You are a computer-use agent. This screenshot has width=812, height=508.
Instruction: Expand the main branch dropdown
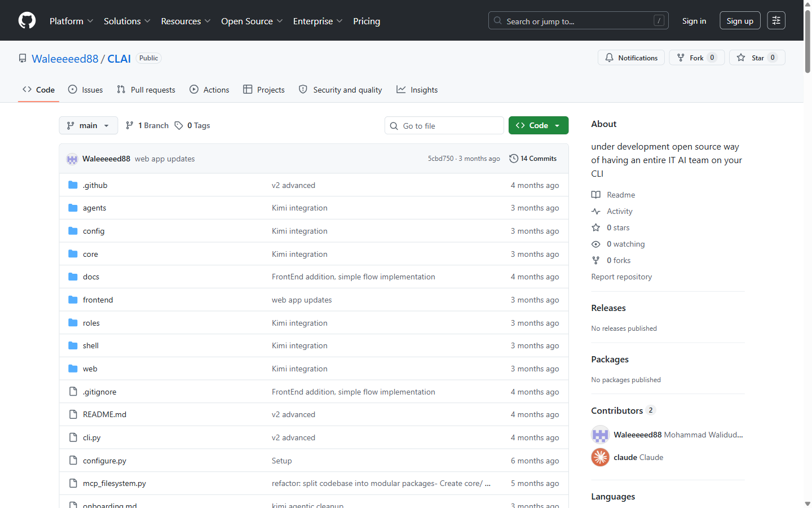click(89, 125)
